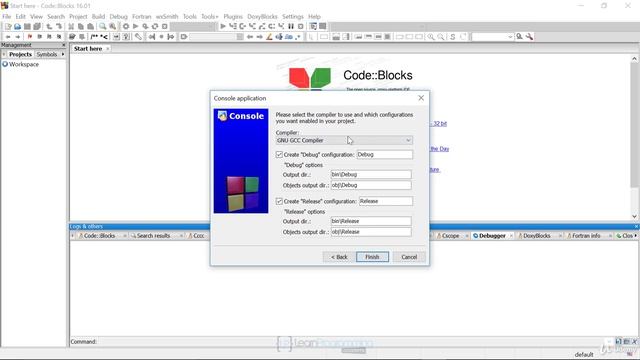Click the Debug Output dir field

(371, 174)
